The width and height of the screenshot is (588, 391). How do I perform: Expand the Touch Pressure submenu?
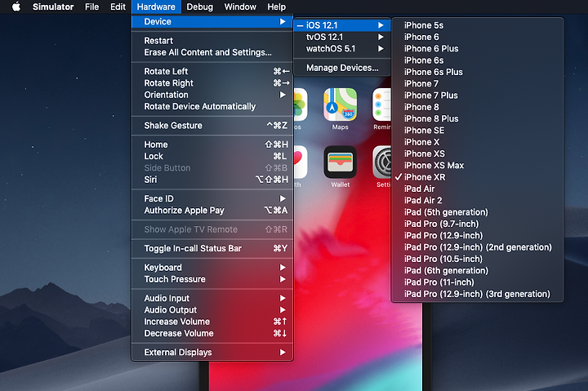coord(212,279)
